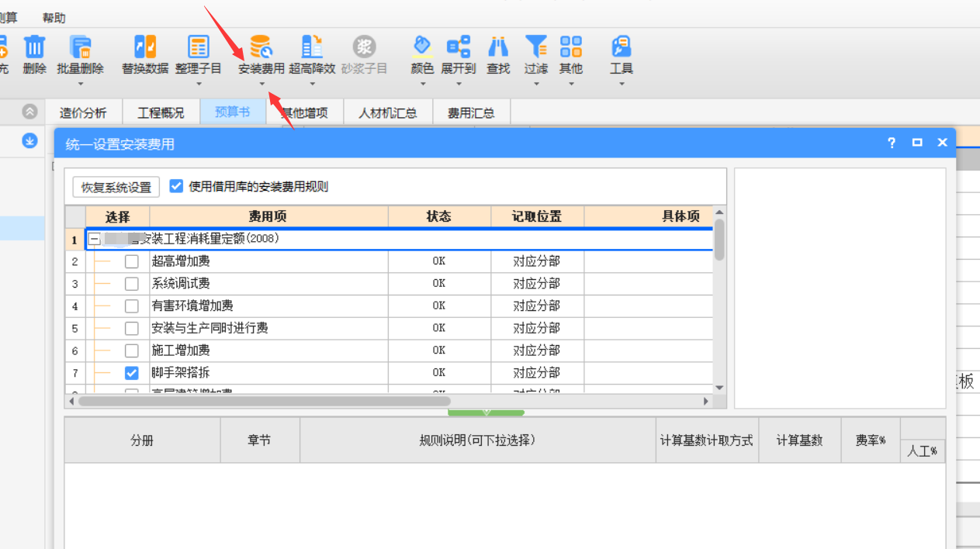Click the collapse-up circle icon beside tabs
This screenshot has height=549, width=980.
[x=29, y=112]
